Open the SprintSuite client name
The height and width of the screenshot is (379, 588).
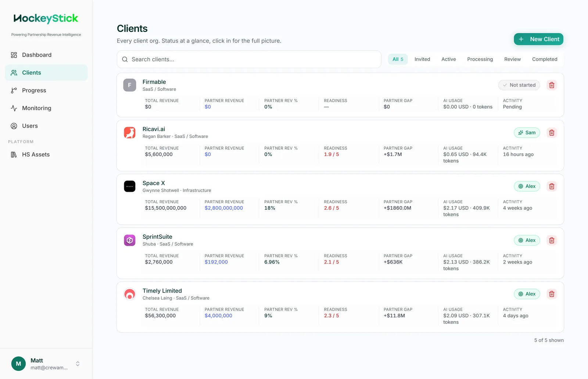click(x=157, y=237)
